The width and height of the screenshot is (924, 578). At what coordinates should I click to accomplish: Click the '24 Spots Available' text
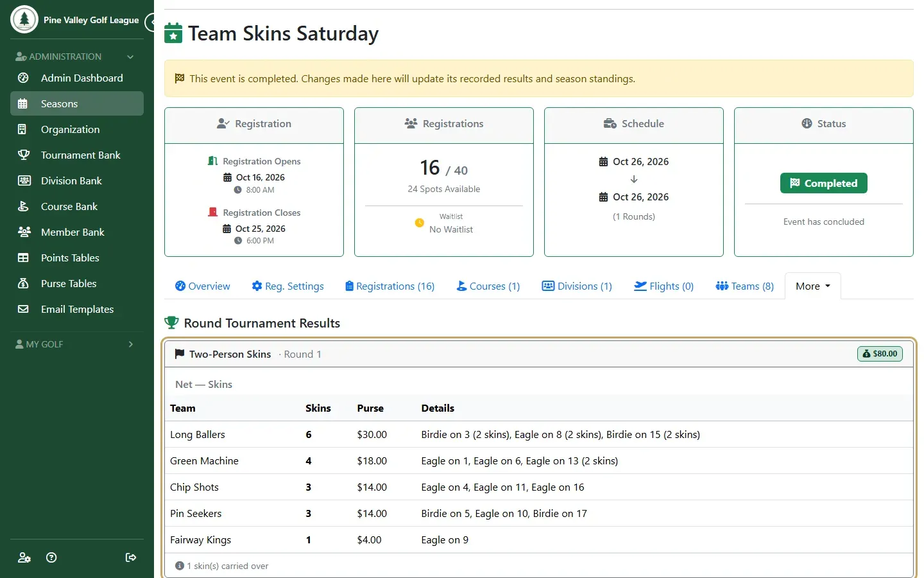coord(444,189)
